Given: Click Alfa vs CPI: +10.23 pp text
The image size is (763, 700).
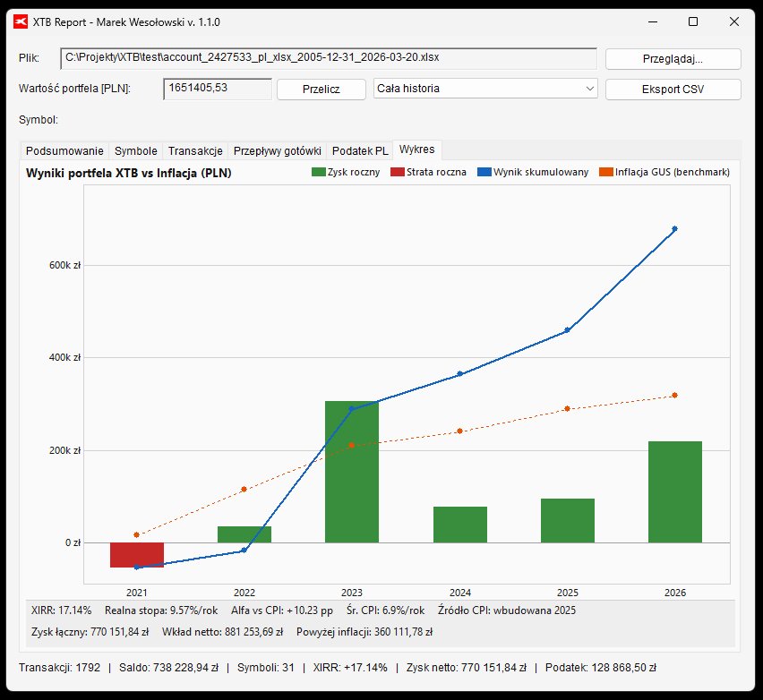Looking at the screenshot, I should (x=282, y=610).
